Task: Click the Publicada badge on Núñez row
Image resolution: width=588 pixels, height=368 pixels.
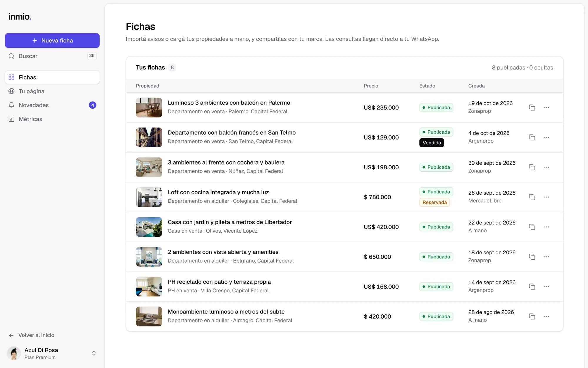Action: (x=436, y=167)
